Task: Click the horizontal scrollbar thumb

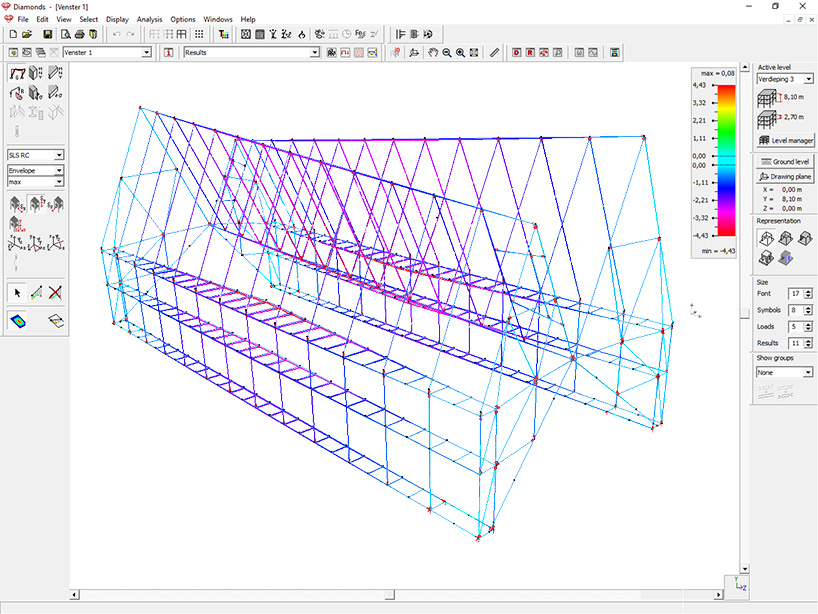Action: coord(389,595)
